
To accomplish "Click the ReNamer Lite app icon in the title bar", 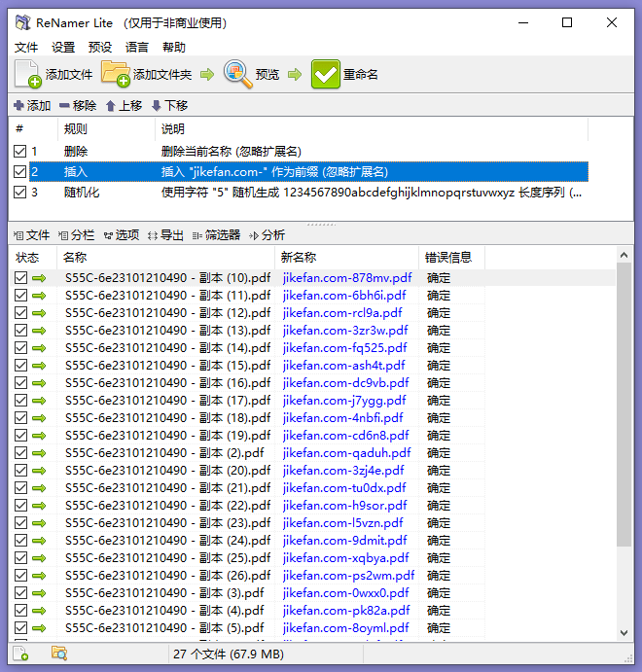I will tap(23, 22).
